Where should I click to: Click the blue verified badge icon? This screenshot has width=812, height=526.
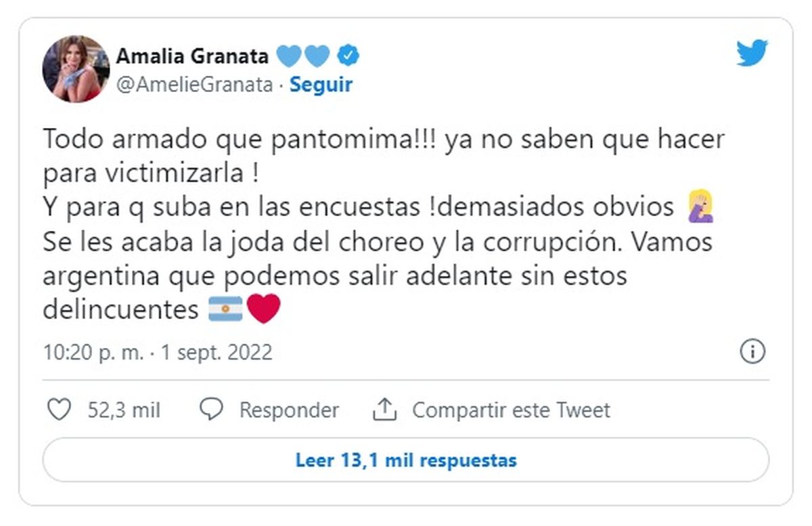(348, 56)
